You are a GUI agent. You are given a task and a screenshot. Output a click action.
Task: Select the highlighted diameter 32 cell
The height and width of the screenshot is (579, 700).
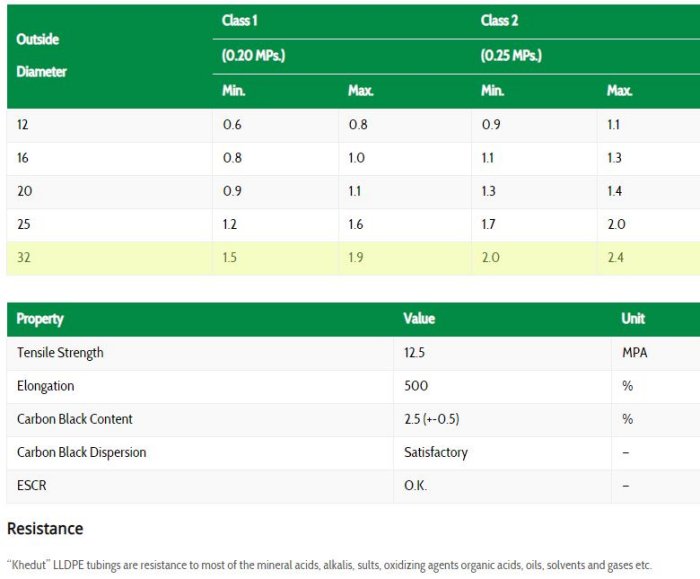click(24, 257)
